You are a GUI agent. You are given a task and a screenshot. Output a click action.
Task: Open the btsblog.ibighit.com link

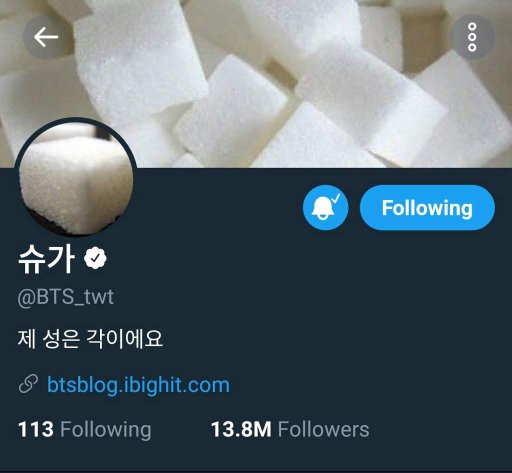138,385
